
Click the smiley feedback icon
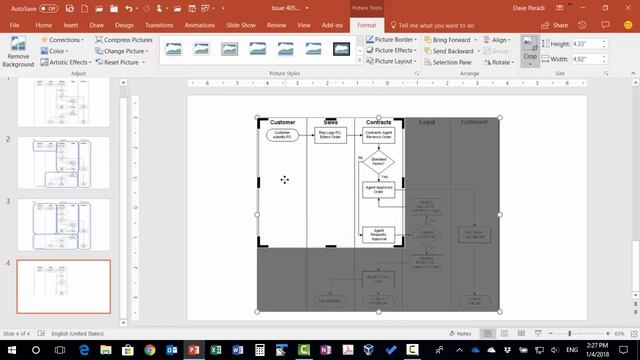[628, 25]
